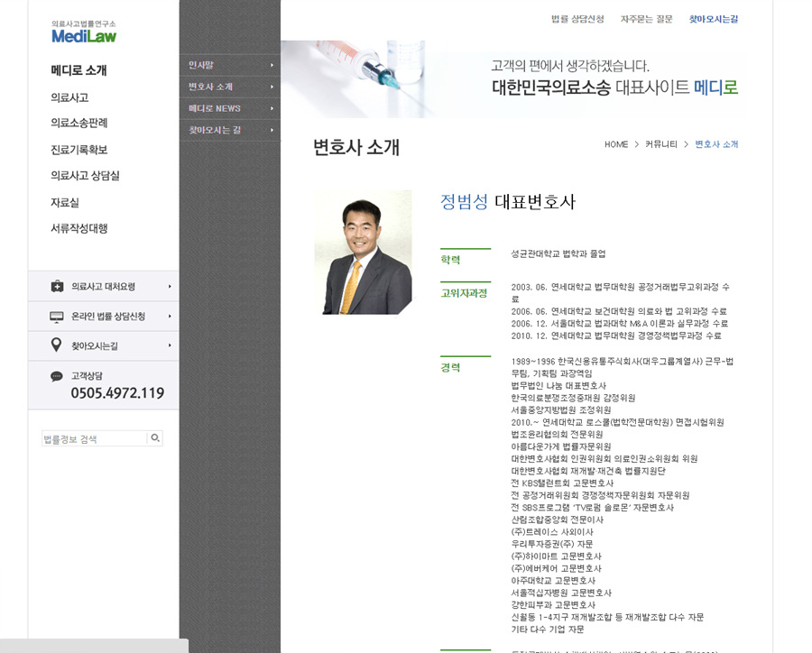Viewport: 812px width, 653px height.
Task: Open 진료기록확보 menu item
Action: pos(79,150)
